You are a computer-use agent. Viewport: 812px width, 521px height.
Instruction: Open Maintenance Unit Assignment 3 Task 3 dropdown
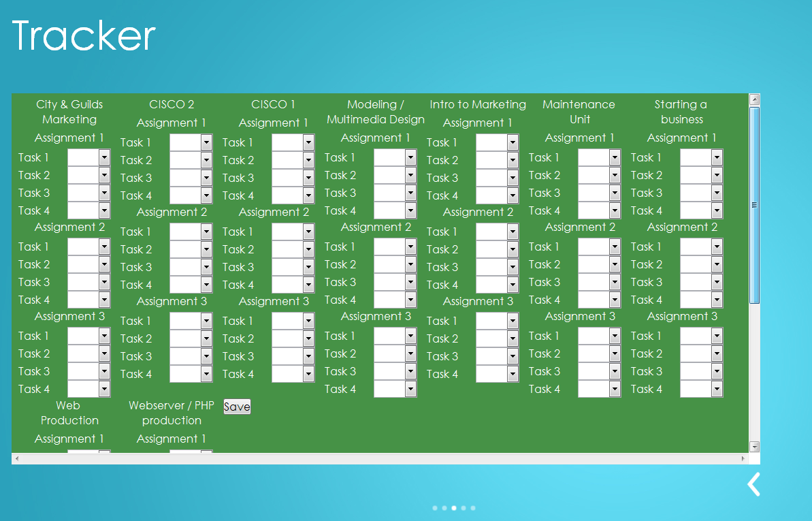pyautogui.click(x=599, y=372)
